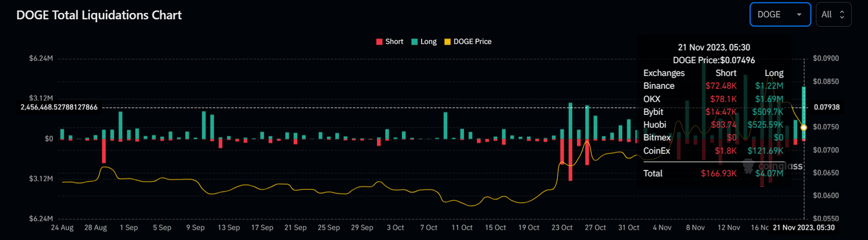Select the large red bar near 28 Aug
This screenshot has width=868, height=240.
(104, 151)
